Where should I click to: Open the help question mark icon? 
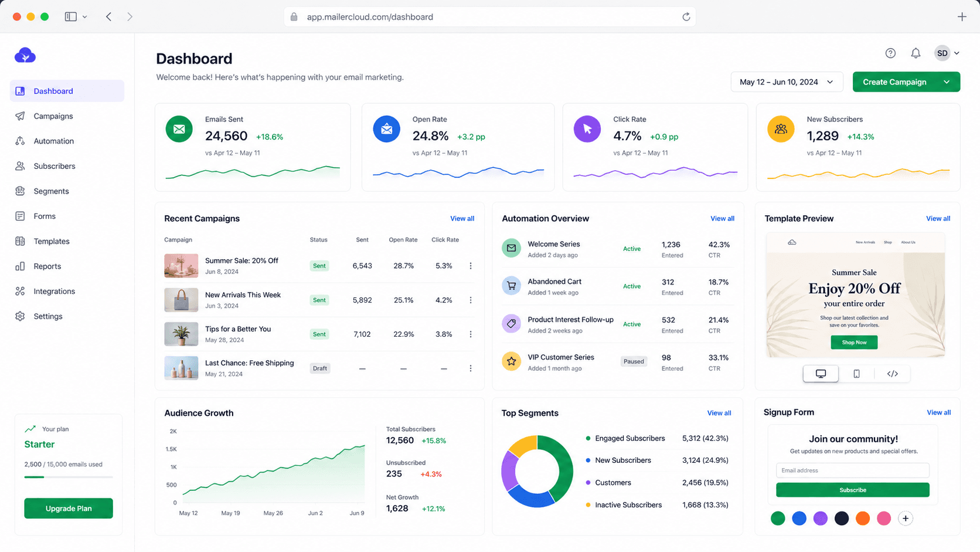890,53
